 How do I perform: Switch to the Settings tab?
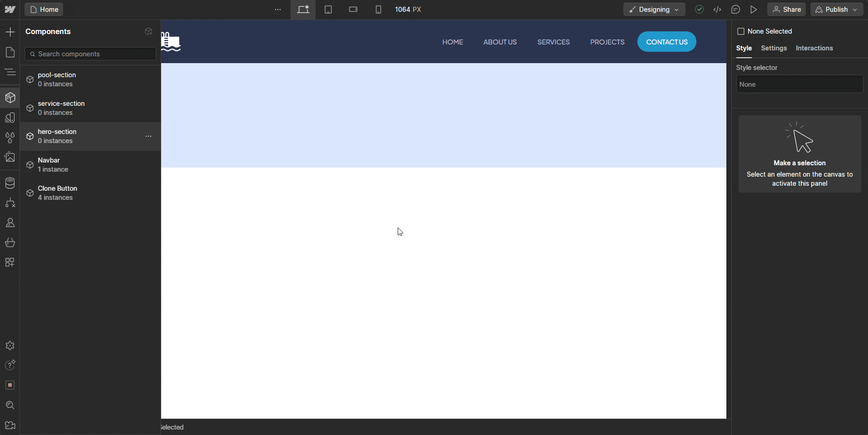coord(774,48)
